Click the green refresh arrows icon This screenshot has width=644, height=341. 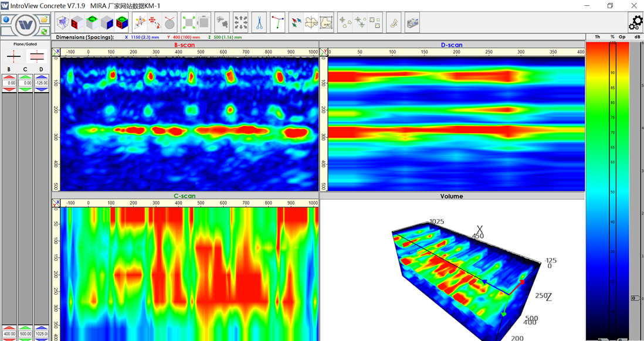[44, 31]
